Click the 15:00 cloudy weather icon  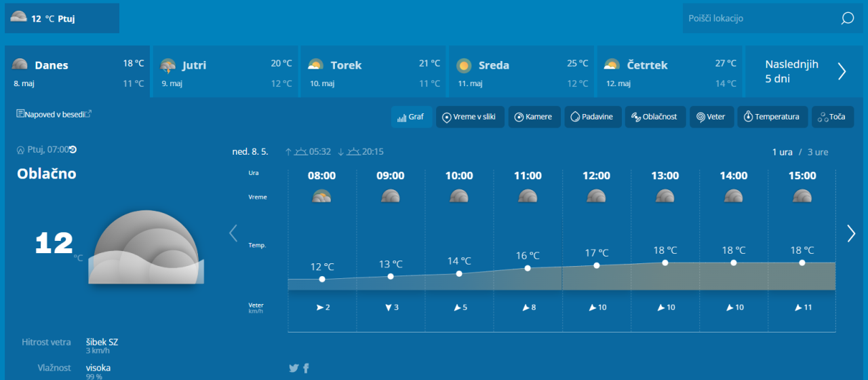coord(802,196)
